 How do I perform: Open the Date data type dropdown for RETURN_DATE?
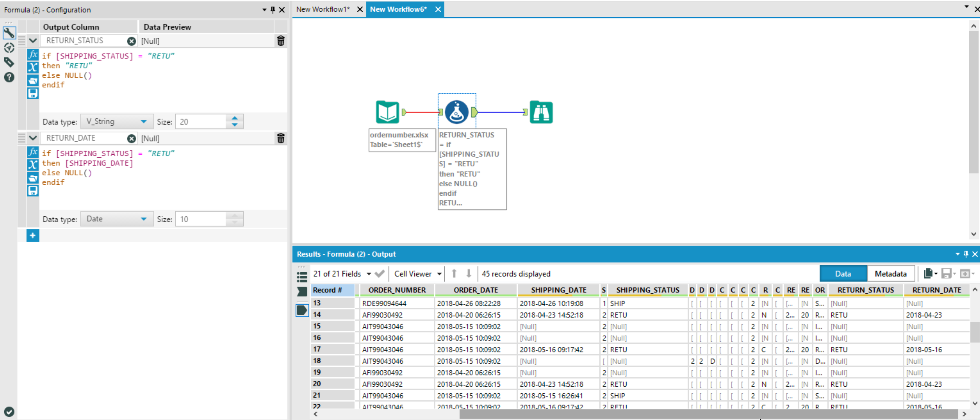point(144,218)
